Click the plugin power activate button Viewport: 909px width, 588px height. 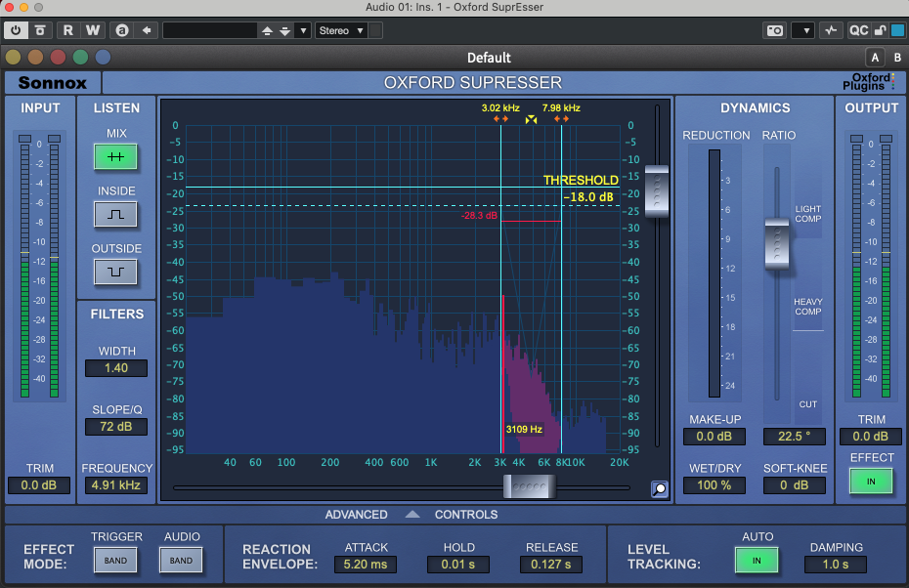tap(17, 30)
